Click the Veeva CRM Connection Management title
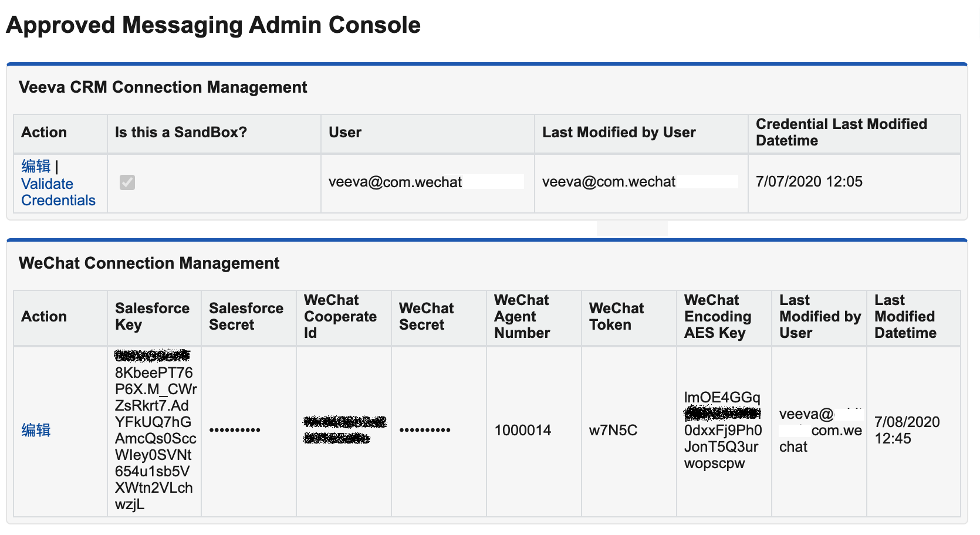This screenshot has width=980, height=535. point(163,87)
